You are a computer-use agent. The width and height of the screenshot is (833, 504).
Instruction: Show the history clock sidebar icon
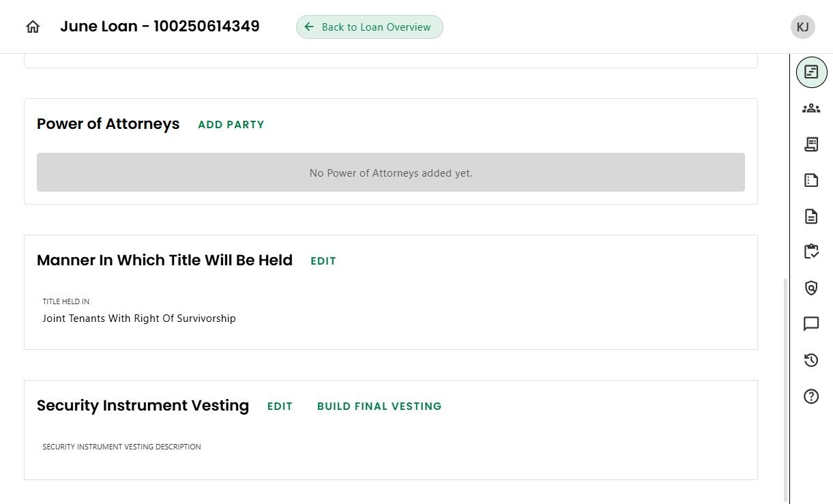pos(811,360)
